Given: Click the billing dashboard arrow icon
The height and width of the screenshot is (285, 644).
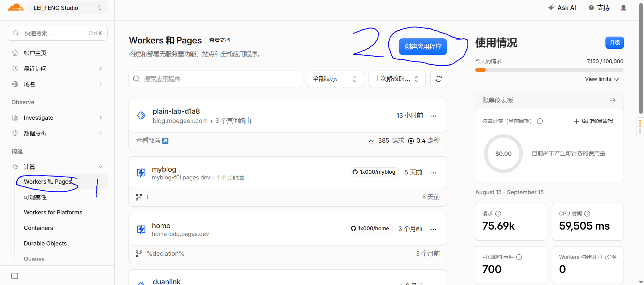Looking at the screenshot, I should click(x=613, y=100).
